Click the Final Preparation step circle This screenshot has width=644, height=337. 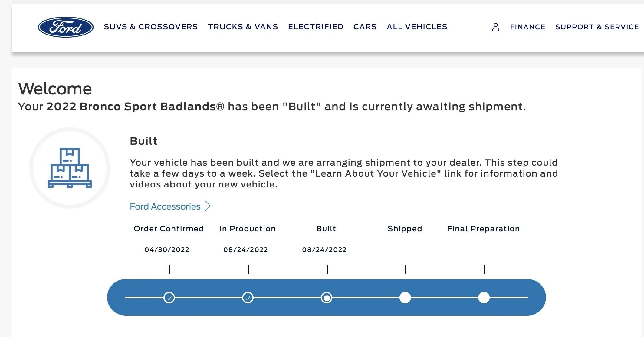[484, 298]
